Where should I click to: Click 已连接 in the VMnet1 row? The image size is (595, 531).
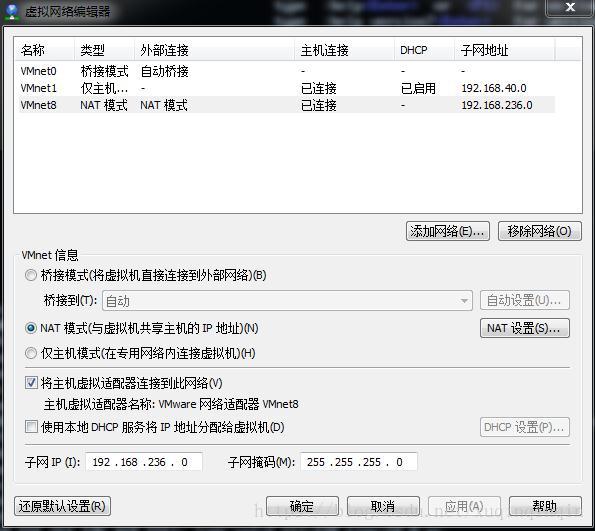click(318, 88)
